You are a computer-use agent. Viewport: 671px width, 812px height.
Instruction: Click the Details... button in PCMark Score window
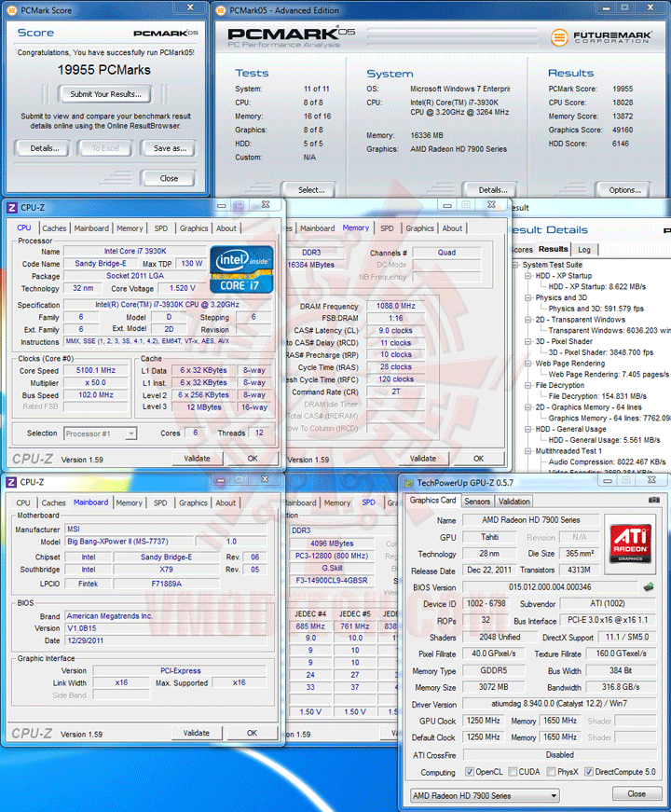45,148
